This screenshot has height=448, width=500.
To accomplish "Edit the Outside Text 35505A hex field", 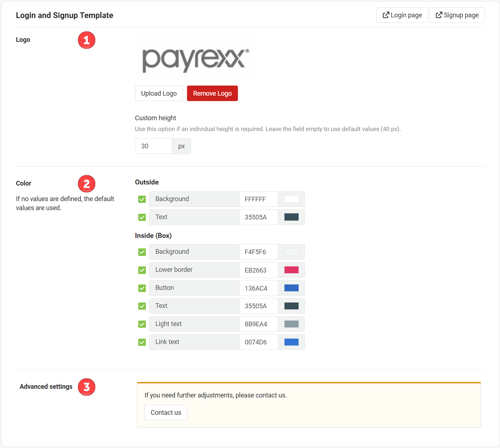I will click(259, 217).
